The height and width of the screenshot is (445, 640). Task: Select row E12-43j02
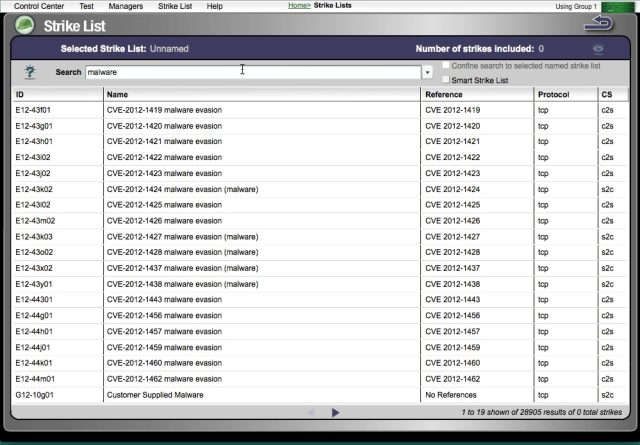[320, 174]
